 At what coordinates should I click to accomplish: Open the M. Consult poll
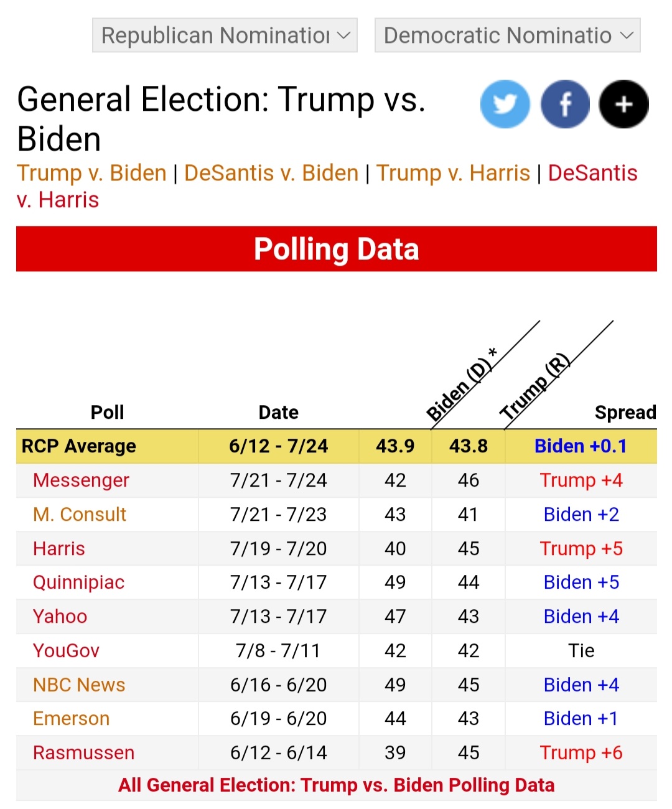click(x=80, y=515)
